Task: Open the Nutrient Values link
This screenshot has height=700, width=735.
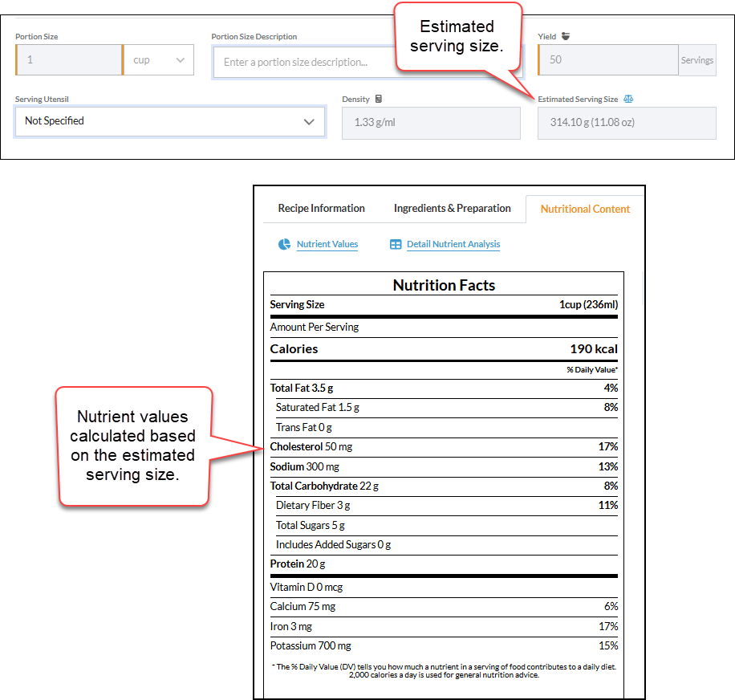Action: click(x=327, y=244)
